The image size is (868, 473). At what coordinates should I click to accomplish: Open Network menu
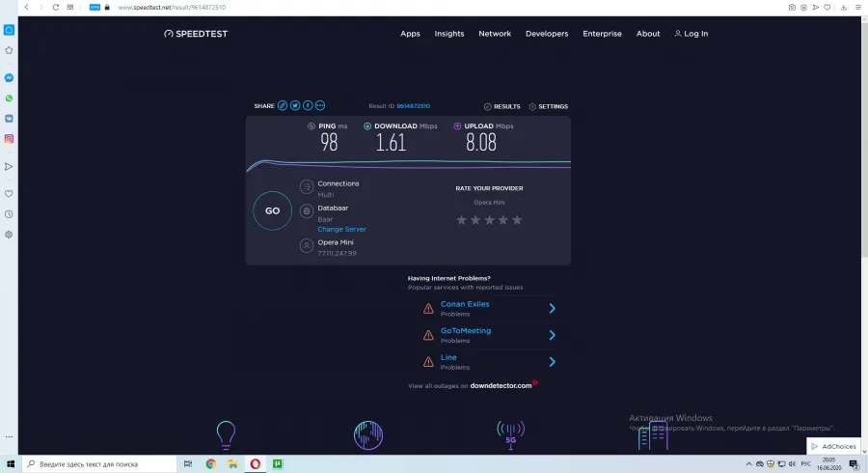click(495, 34)
